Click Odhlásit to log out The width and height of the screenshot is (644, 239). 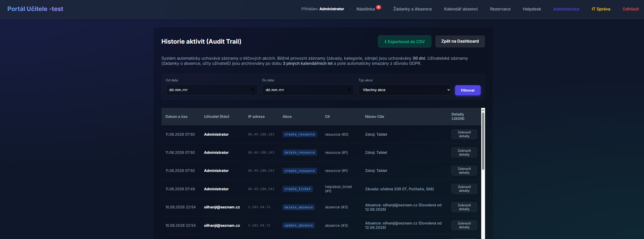coord(630,9)
